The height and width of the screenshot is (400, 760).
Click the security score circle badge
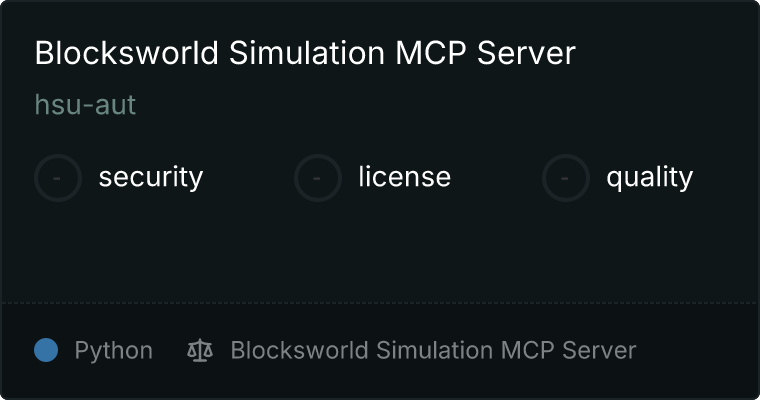pos(58,178)
